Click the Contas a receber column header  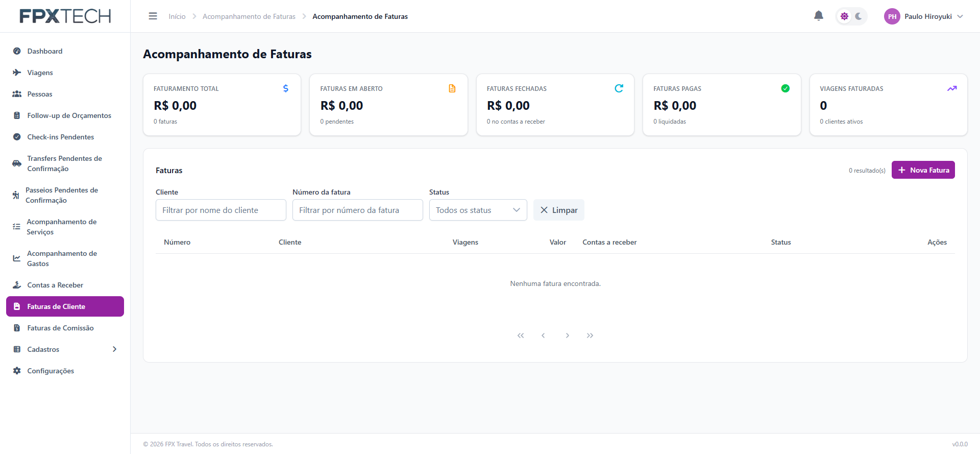(x=609, y=242)
